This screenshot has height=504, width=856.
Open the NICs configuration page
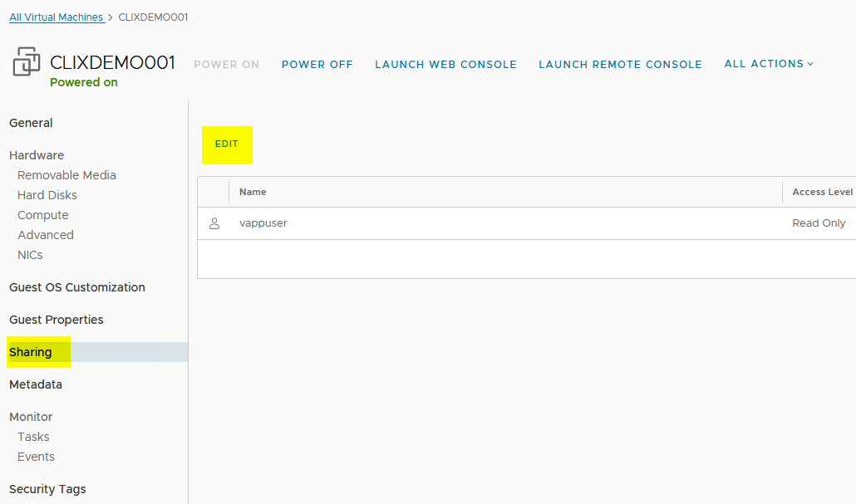pos(30,255)
